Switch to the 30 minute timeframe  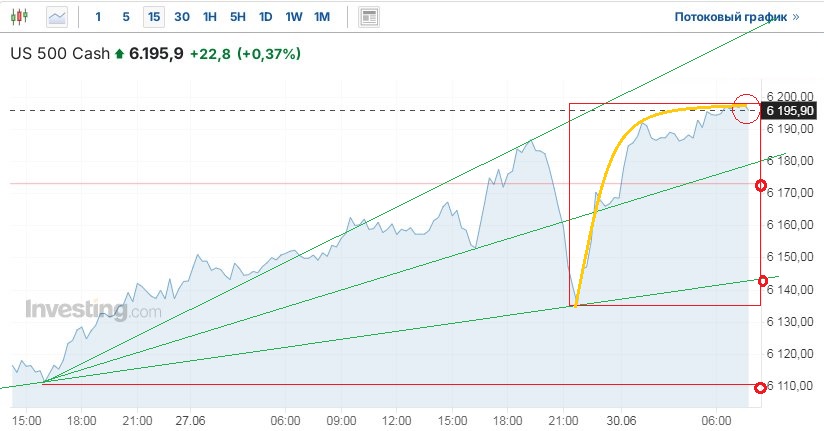click(181, 17)
